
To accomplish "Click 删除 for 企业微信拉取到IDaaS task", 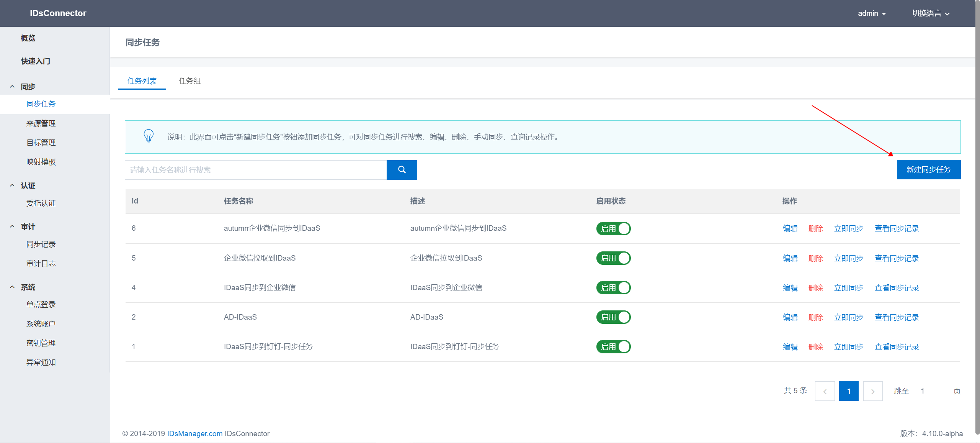I will (816, 258).
